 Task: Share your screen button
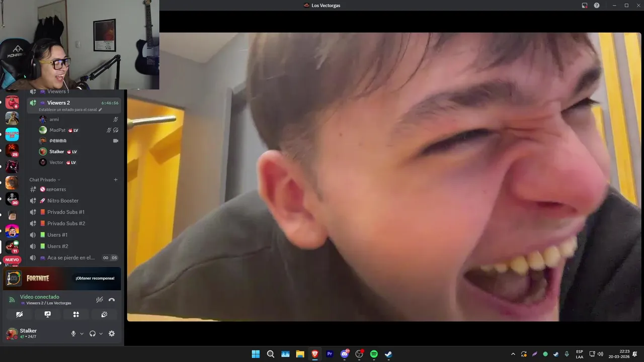click(x=48, y=314)
